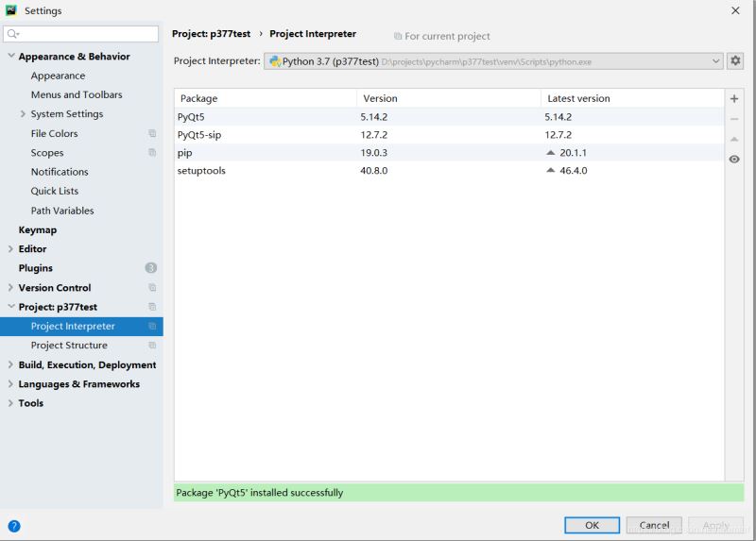Click the install package plus icon
The height and width of the screenshot is (541, 756).
coord(734,99)
